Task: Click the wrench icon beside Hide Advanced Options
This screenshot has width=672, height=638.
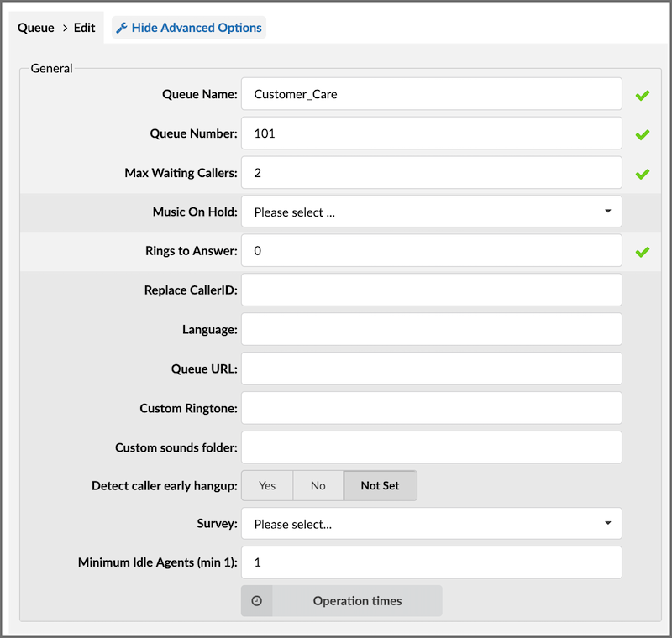Action: click(122, 28)
